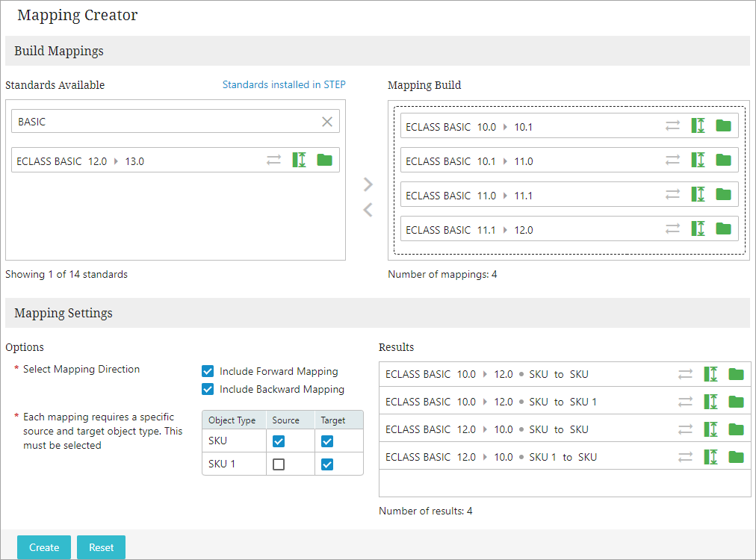Click column-height icon on result 12.0 to 10.0 SKU to SKU

point(710,429)
